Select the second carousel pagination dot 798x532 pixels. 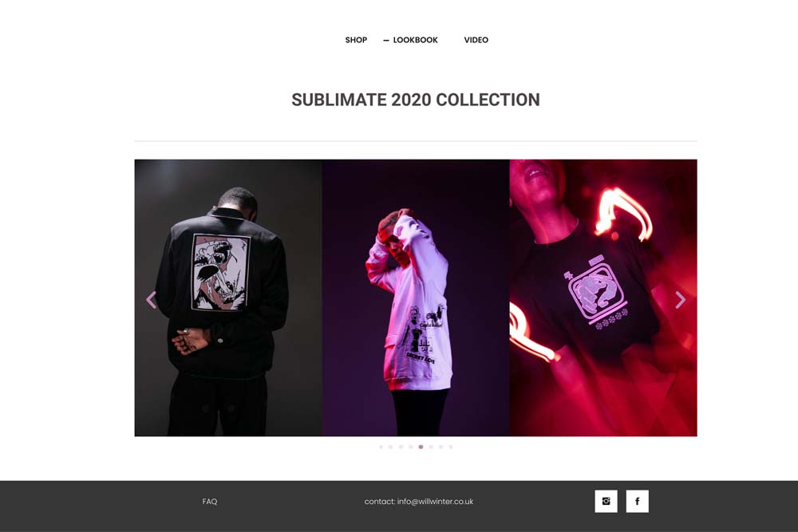click(391, 447)
